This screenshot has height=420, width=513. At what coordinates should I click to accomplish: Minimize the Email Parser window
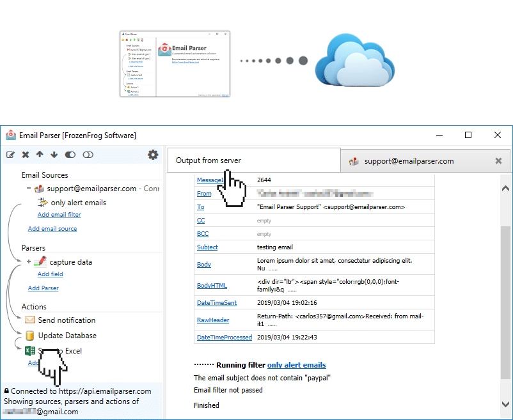pyautogui.click(x=439, y=135)
